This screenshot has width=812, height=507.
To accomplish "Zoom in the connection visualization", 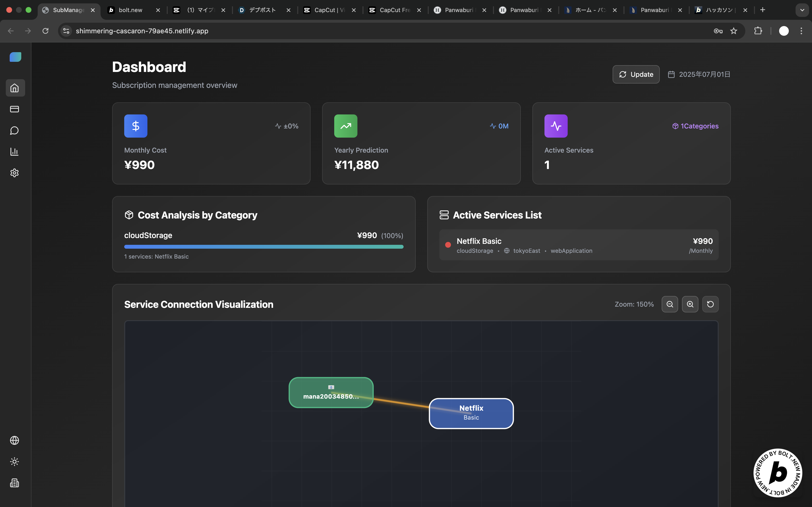I will pyautogui.click(x=690, y=304).
